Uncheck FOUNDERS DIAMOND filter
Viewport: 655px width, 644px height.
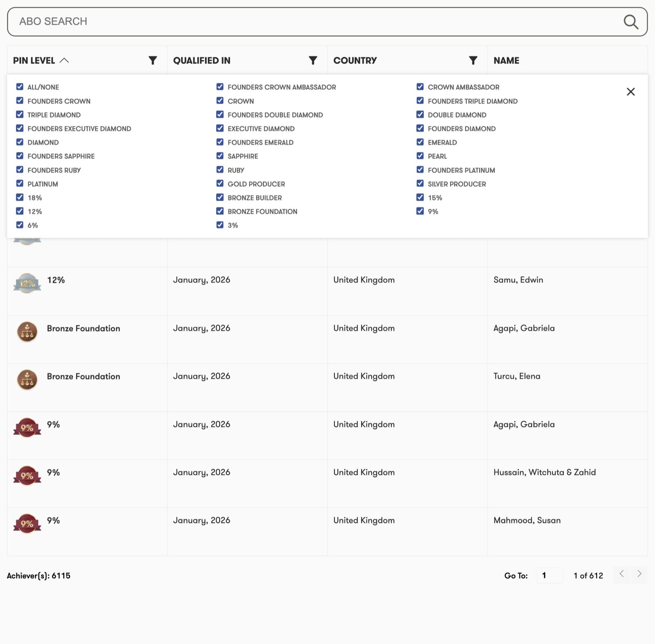(420, 128)
